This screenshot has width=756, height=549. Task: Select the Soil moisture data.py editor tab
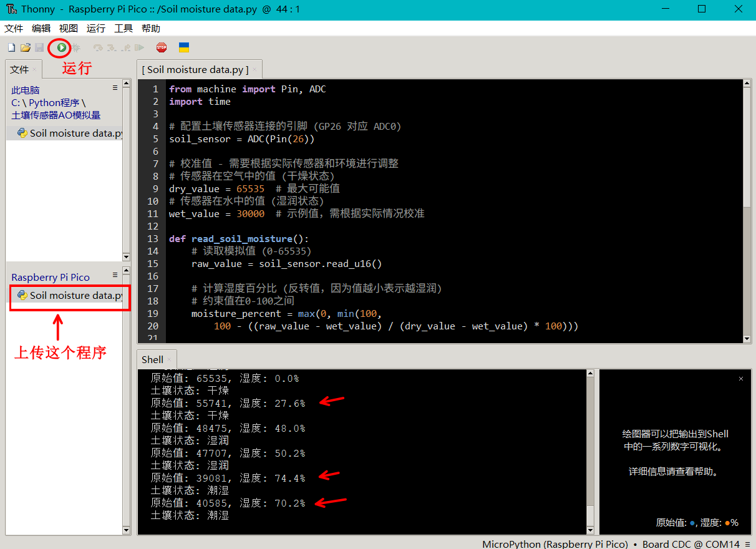coord(195,70)
